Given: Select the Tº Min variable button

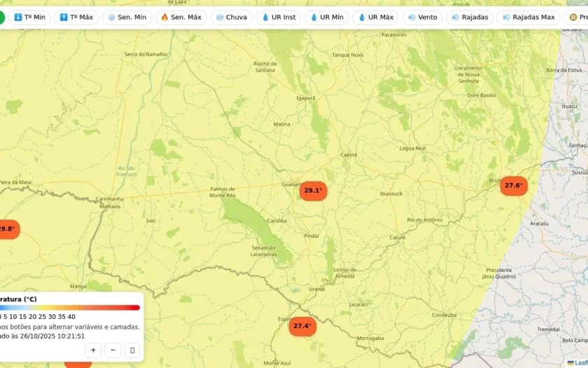Looking at the screenshot, I should (29, 18).
